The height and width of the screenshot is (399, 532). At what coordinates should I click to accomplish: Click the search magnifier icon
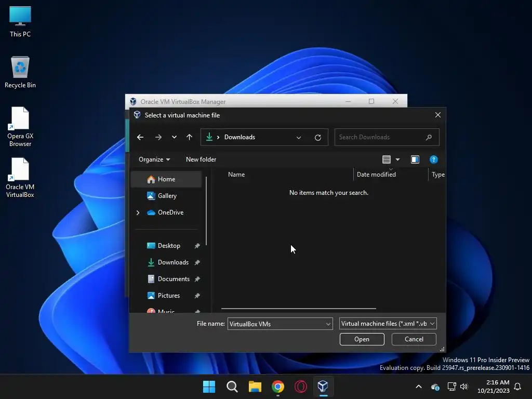click(429, 137)
